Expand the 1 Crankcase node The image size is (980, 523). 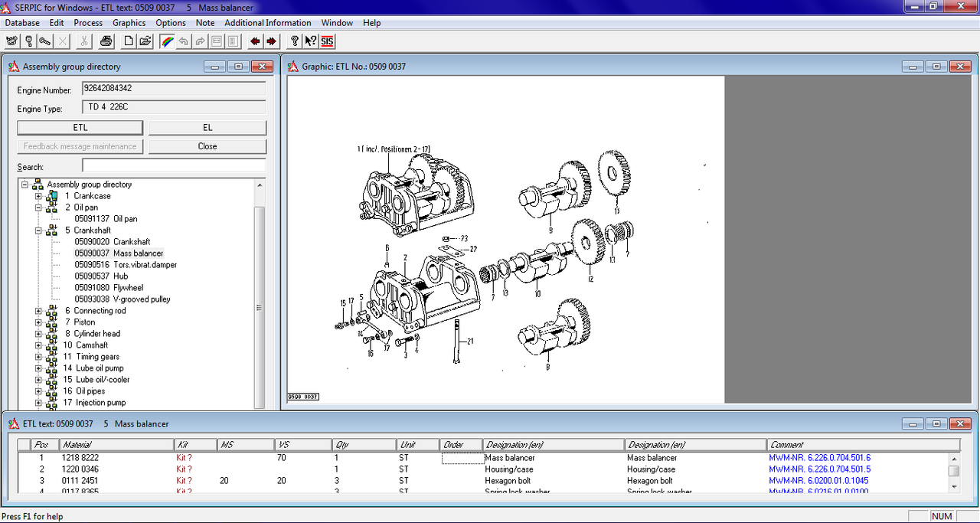pyautogui.click(x=38, y=196)
